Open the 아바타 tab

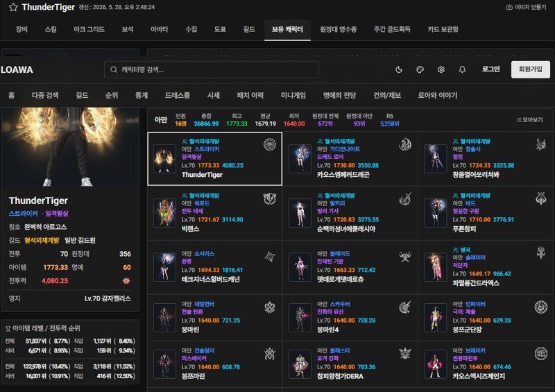coord(160,29)
